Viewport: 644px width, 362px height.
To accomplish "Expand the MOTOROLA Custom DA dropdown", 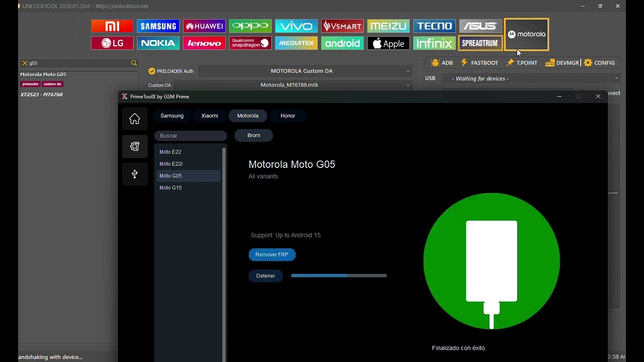I will [305, 71].
